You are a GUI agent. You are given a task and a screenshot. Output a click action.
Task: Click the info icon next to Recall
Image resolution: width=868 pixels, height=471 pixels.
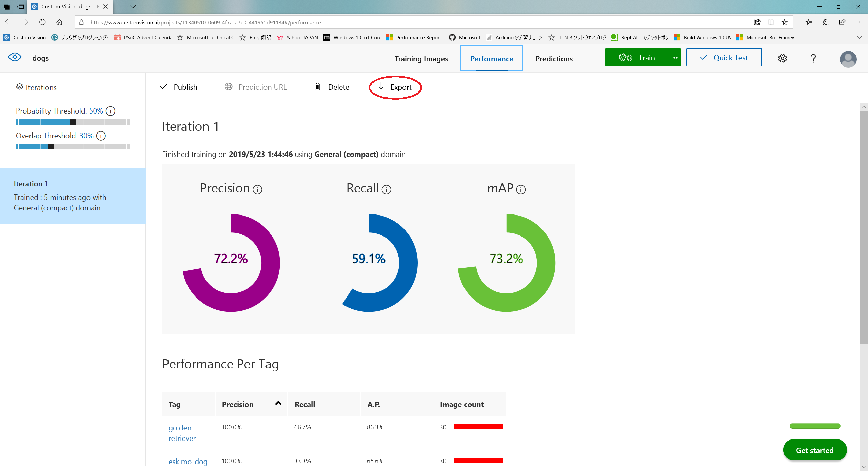point(387,190)
